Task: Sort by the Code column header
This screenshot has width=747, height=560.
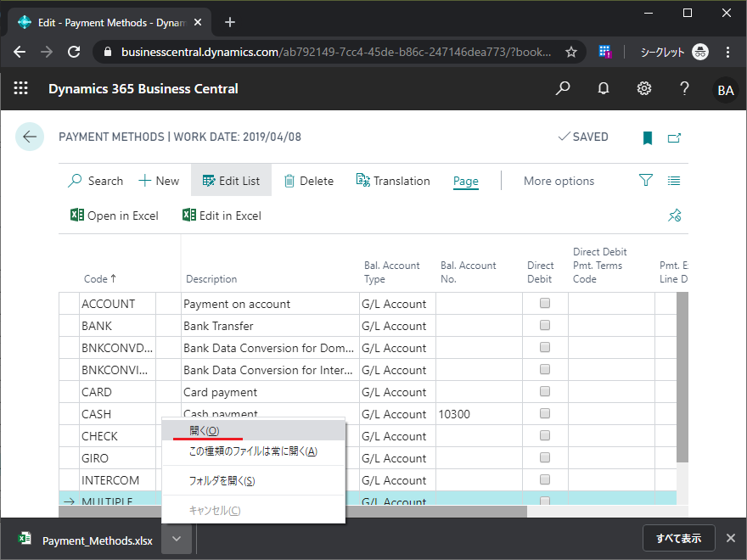Action: point(99,278)
